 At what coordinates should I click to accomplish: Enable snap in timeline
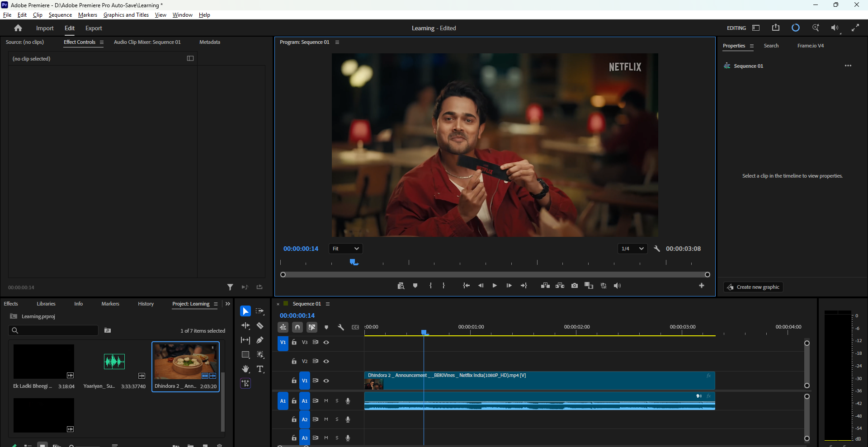tap(297, 327)
